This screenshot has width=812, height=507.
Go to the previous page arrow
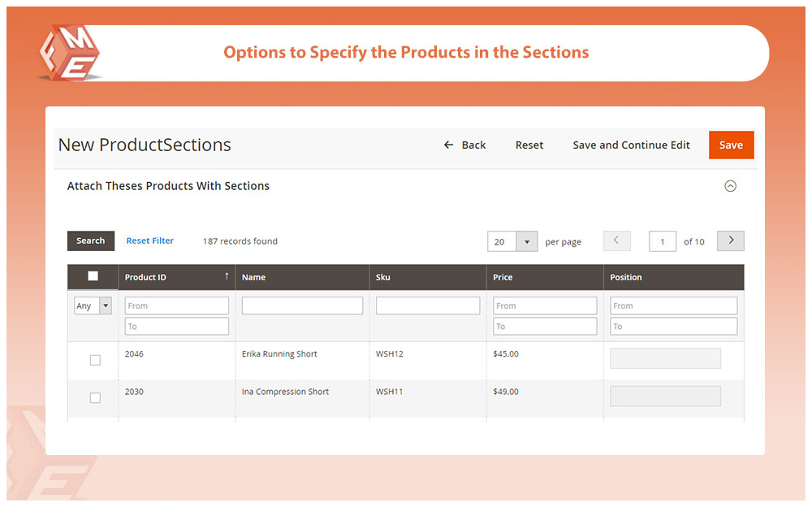coord(616,241)
